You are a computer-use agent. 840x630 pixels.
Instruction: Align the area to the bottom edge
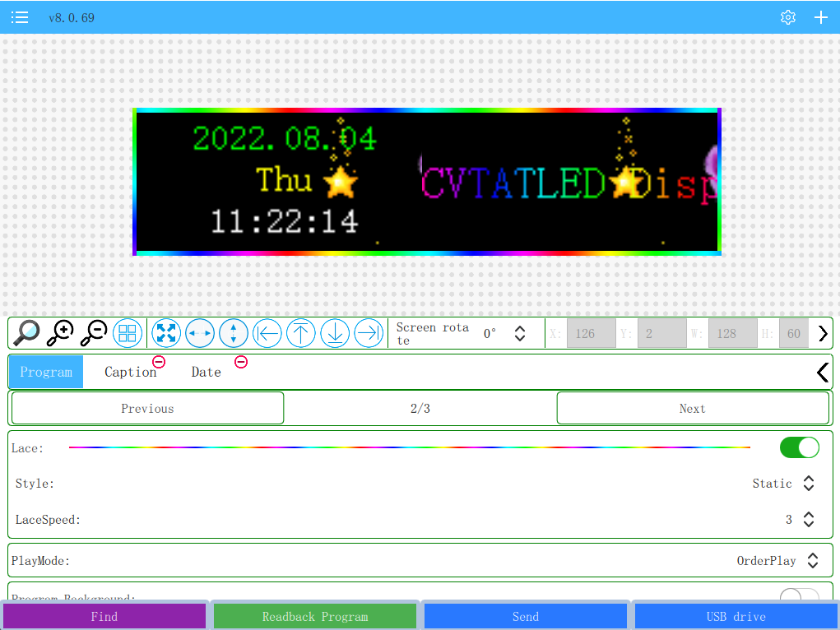[x=335, y=333]
